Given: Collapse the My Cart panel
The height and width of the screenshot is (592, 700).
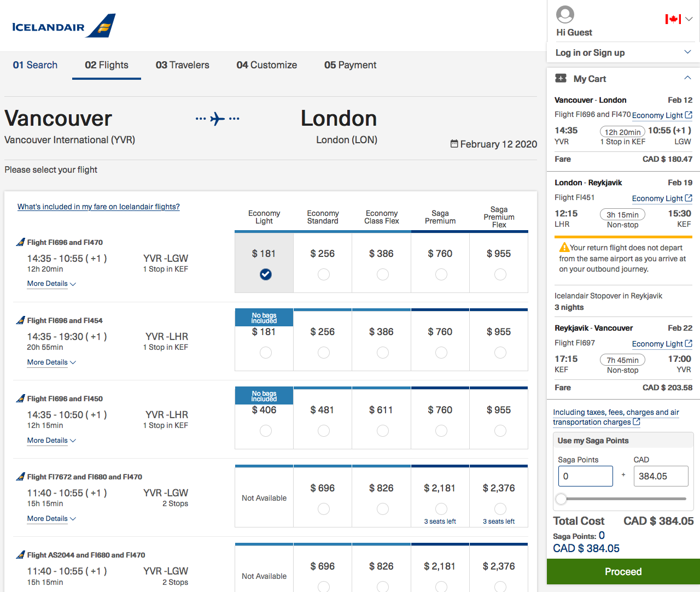Looking at the screenshot, I should click(x=688, y=78).
